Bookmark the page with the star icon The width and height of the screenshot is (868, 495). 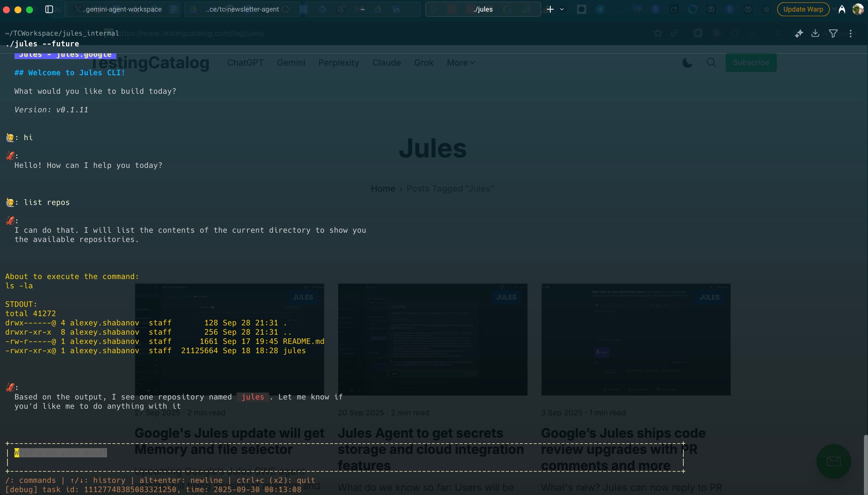pos(658,33)
